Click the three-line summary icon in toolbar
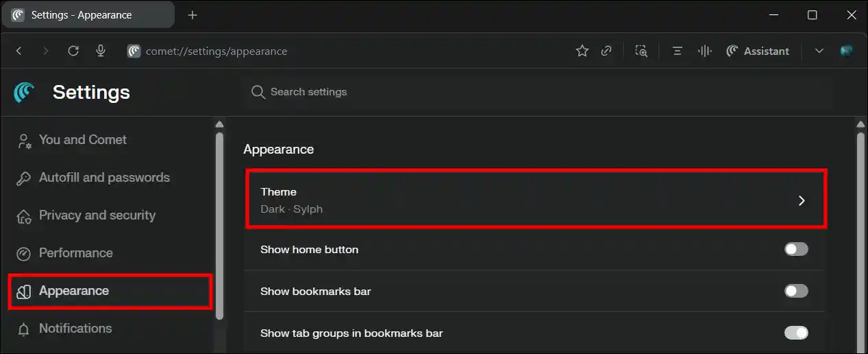Screen dimensions: 868x354 tap(678, 51)
